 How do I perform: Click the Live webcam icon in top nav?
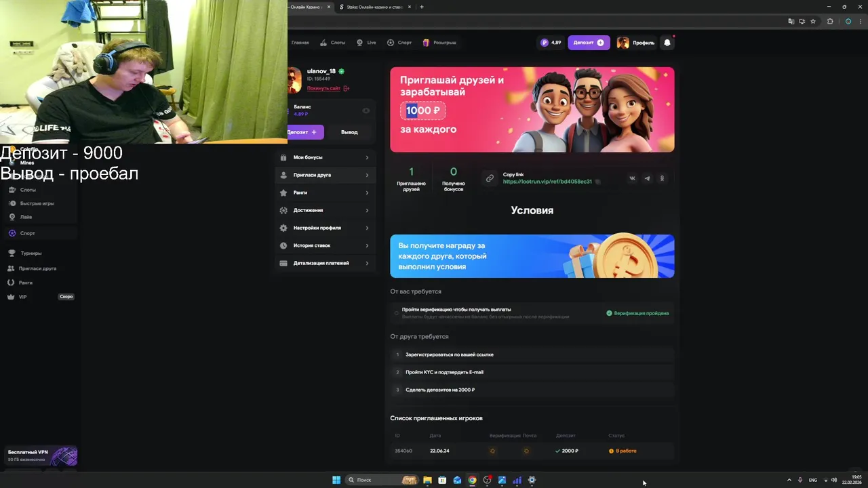point(360,43)
